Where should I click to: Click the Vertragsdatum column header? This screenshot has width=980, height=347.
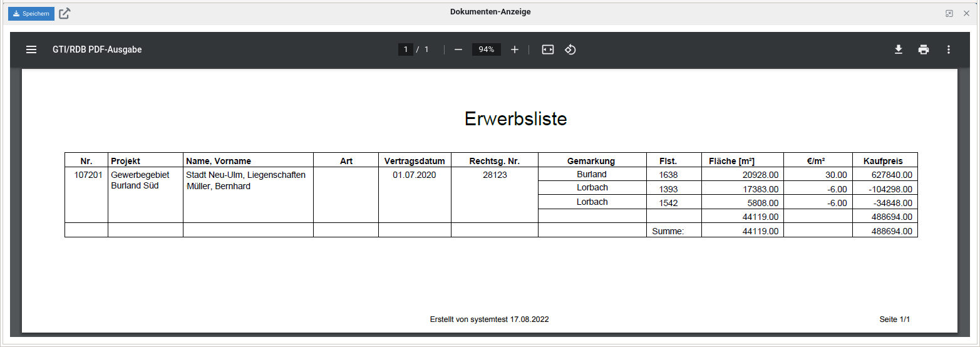[415, 161]
